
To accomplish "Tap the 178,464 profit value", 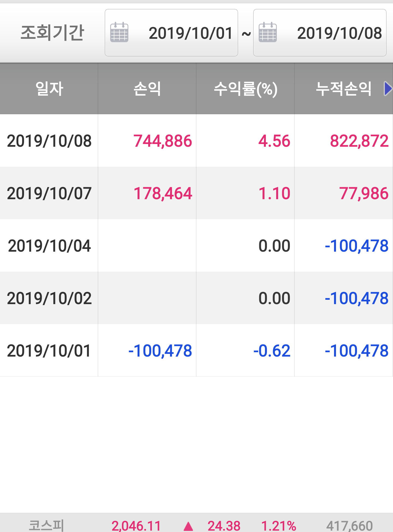I will click(x=163, y=193).
